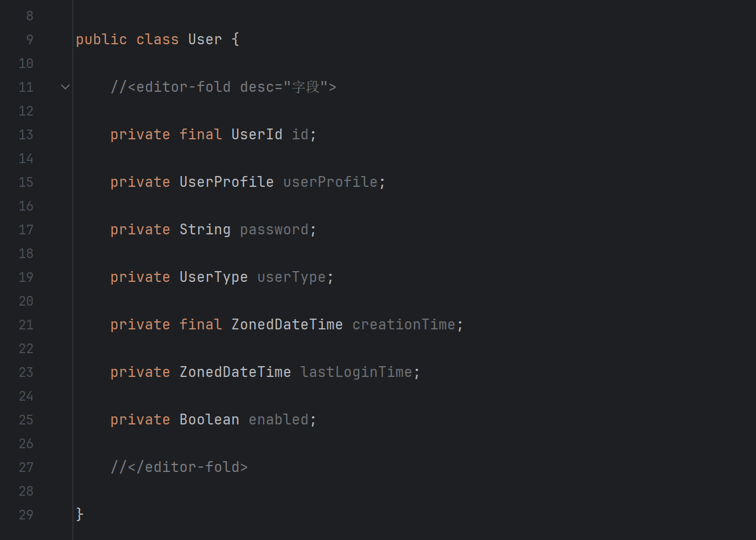Viewport: 756px width, 540px height.
Task: Click the String type name
Action: point(205,230)
